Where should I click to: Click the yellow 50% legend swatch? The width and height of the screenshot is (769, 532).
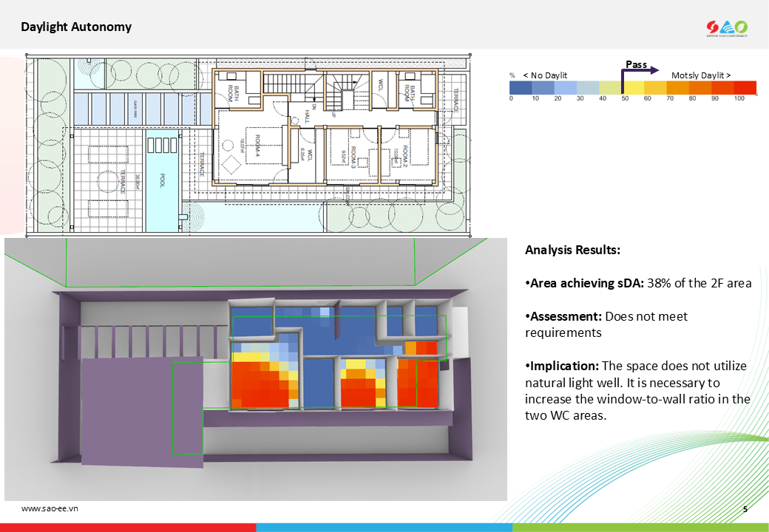pyautogui.click(x=633, y=88)
